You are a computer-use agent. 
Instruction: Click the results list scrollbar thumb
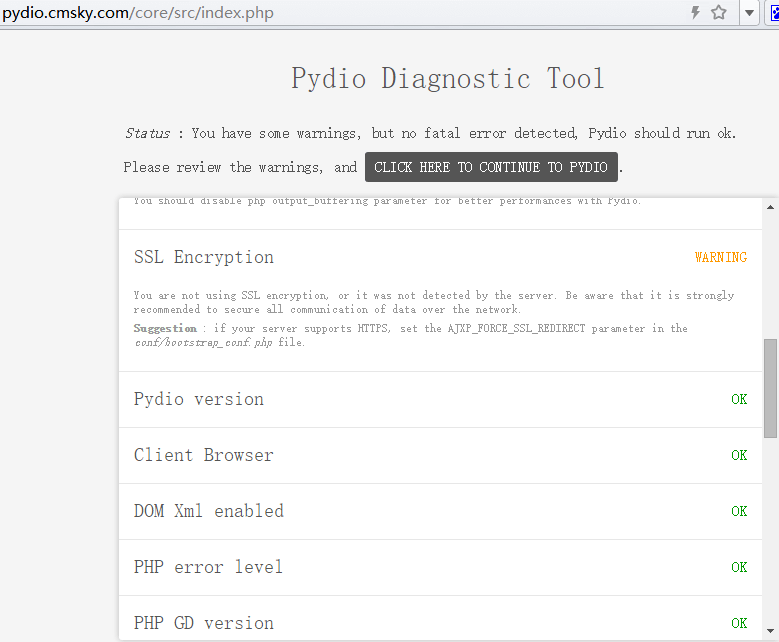click(771, 389)
